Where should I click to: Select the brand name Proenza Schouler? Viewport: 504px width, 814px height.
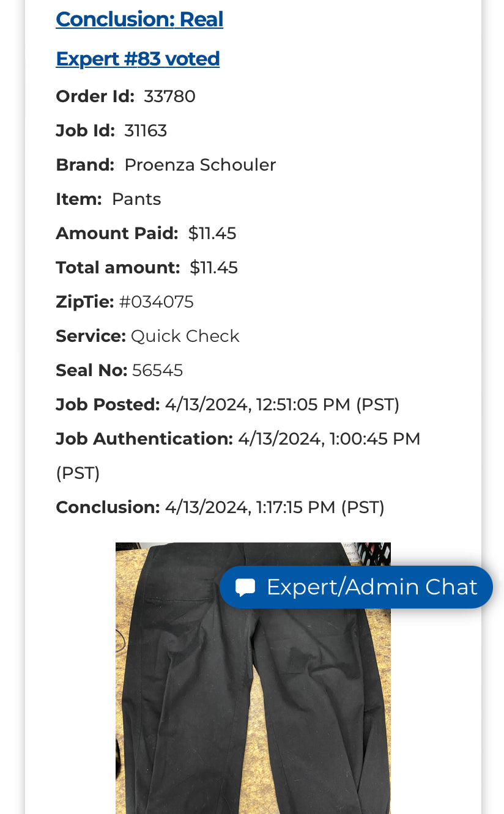click(x=200, y=165)
